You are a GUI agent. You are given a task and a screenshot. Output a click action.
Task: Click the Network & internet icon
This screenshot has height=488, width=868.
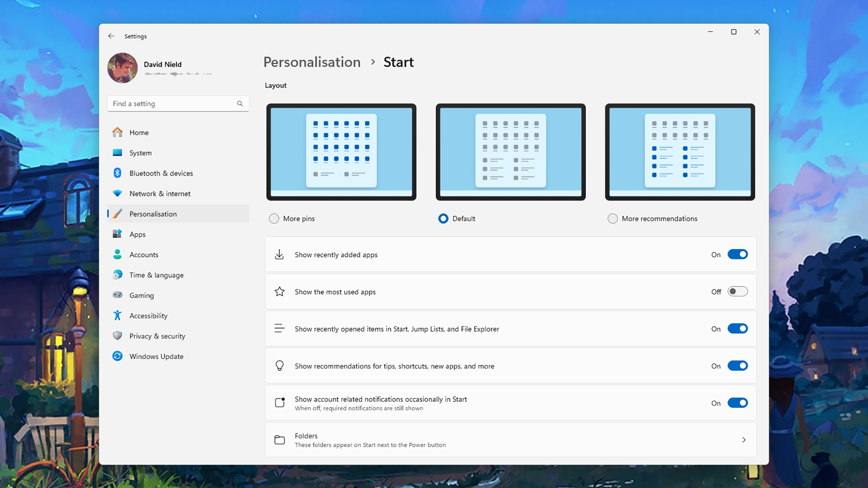118,193
